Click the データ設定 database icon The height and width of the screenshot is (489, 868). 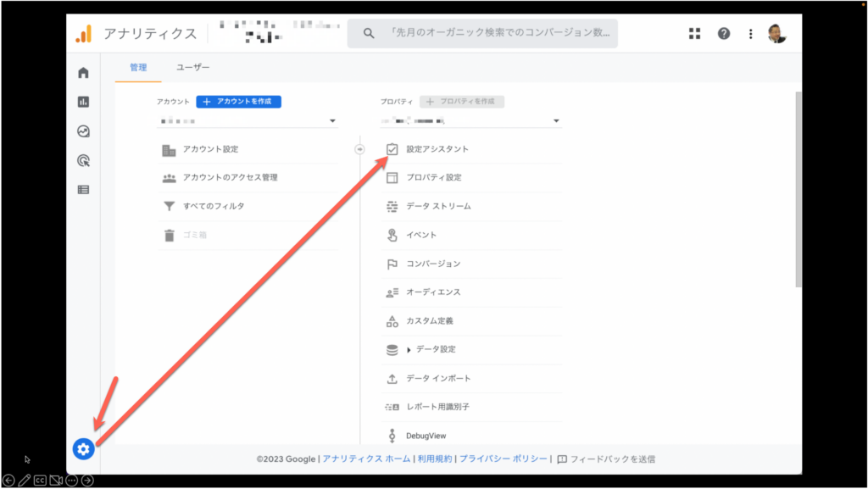tap(392, 350)
